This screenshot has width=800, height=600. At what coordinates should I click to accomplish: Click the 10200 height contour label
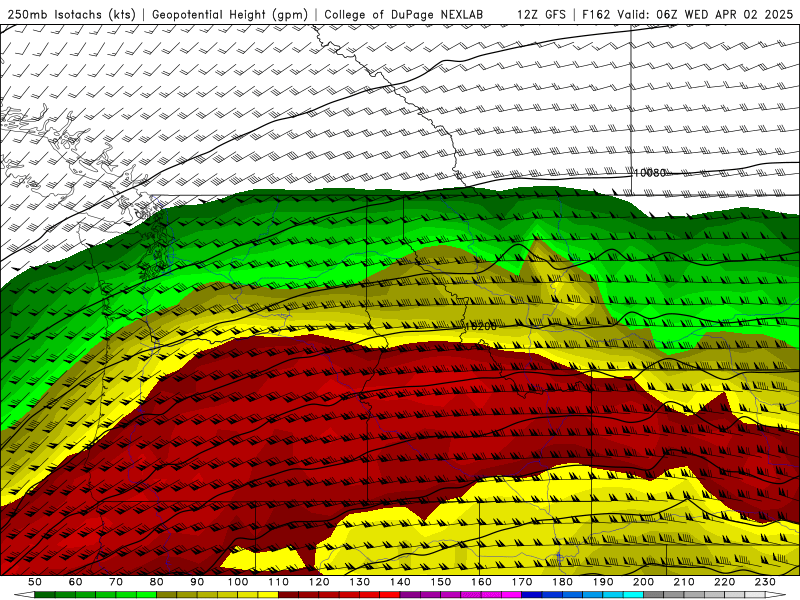pos(480,326)
